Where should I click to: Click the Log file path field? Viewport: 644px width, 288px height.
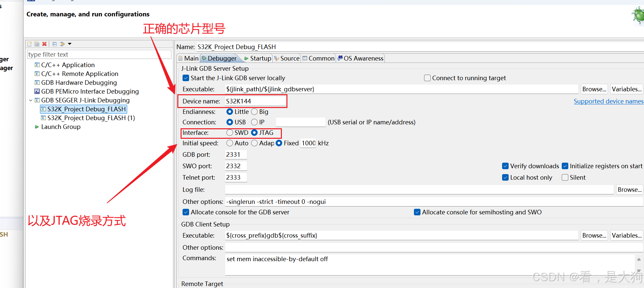click(419, 189)
